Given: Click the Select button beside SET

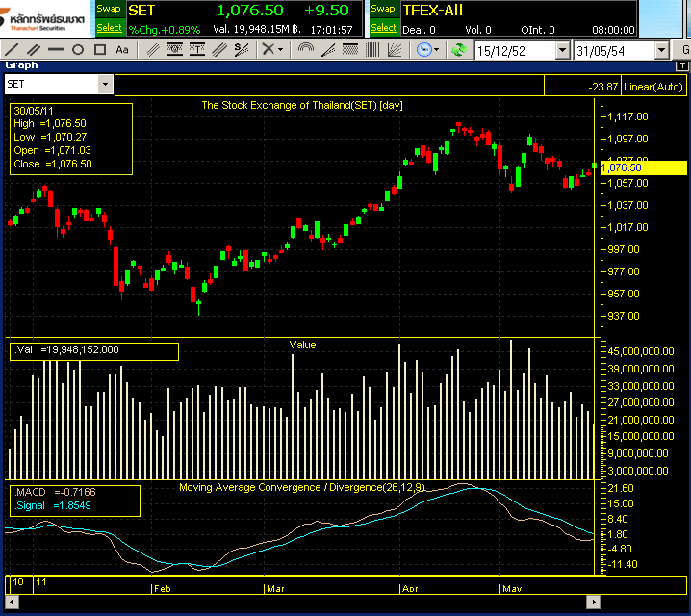Looking at the screenshot, I should point(110,28).
